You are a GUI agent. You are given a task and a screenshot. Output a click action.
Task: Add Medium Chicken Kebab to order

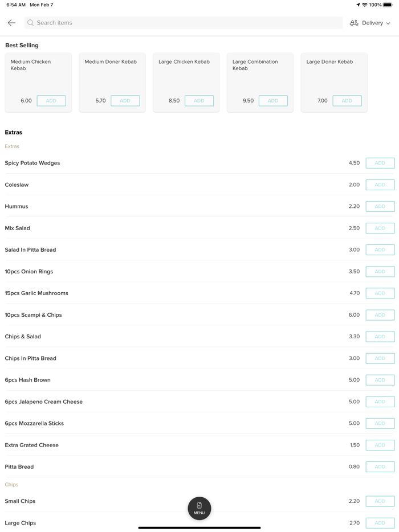[51, 101]
